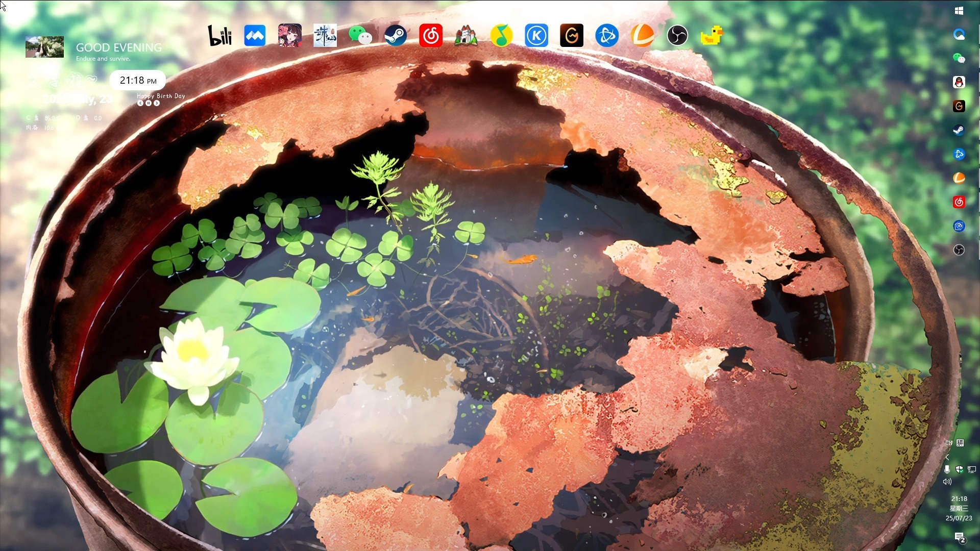Image resolution: width=980 pixels, height=551 pixels.
Task: Toggle the CH input language indicator
Action: coord(949,443)
